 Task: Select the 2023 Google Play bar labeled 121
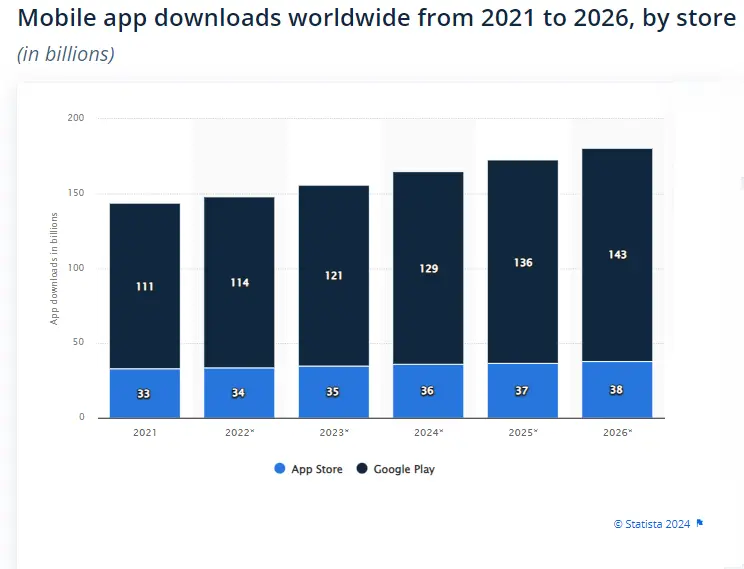point(334,276)
